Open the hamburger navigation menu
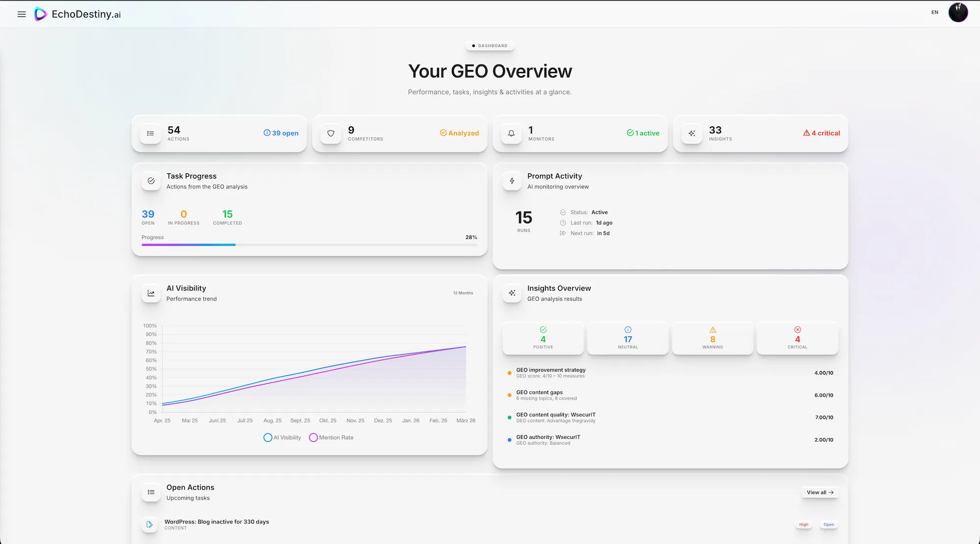 [x=22, y=14]
